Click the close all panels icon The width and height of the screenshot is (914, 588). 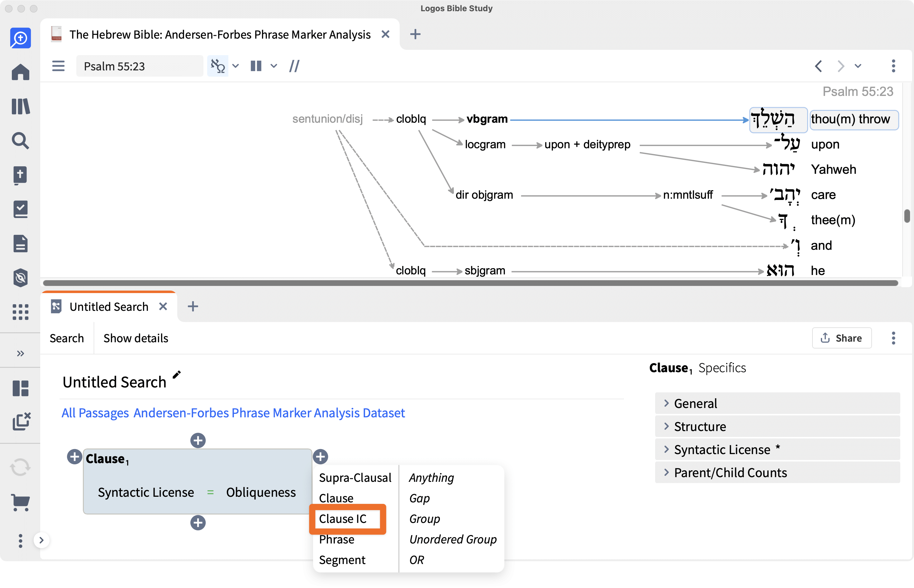21,421
